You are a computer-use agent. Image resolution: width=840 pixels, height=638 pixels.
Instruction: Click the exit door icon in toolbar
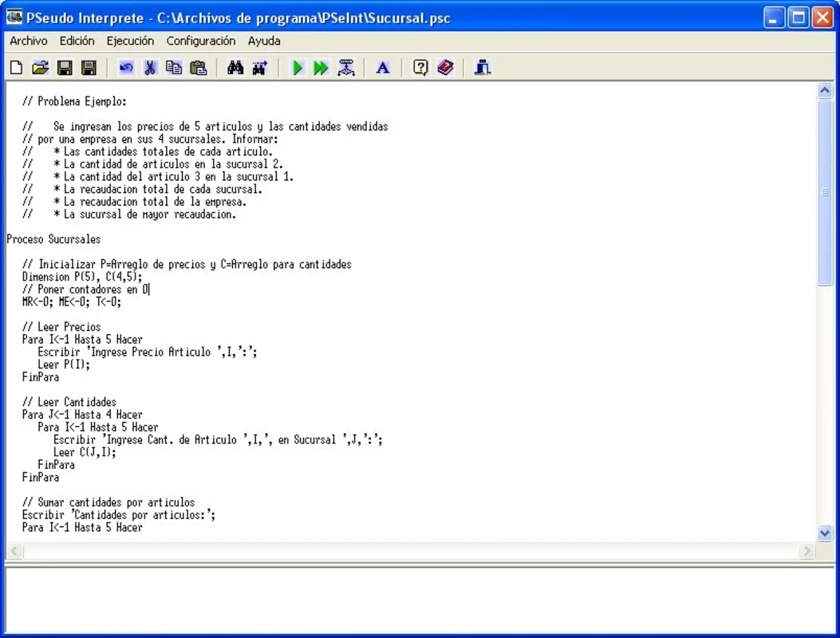pyautogui.click(x=482, y=69)
